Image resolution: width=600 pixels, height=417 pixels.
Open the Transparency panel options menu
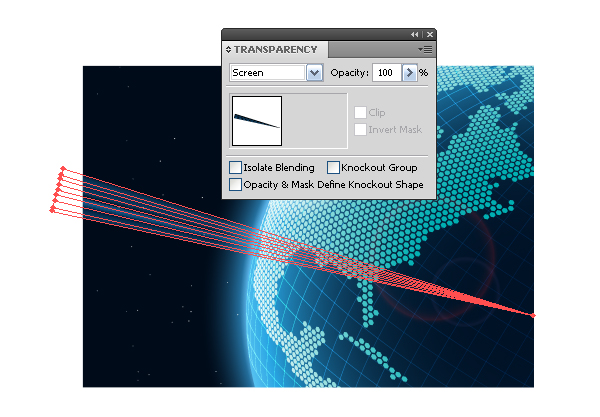tap(425, 50)
